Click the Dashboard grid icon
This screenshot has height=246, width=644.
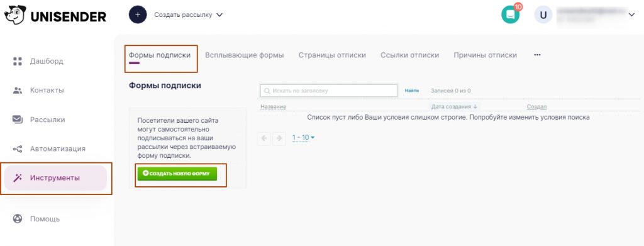pyautogui.click(x=17, y=61)
